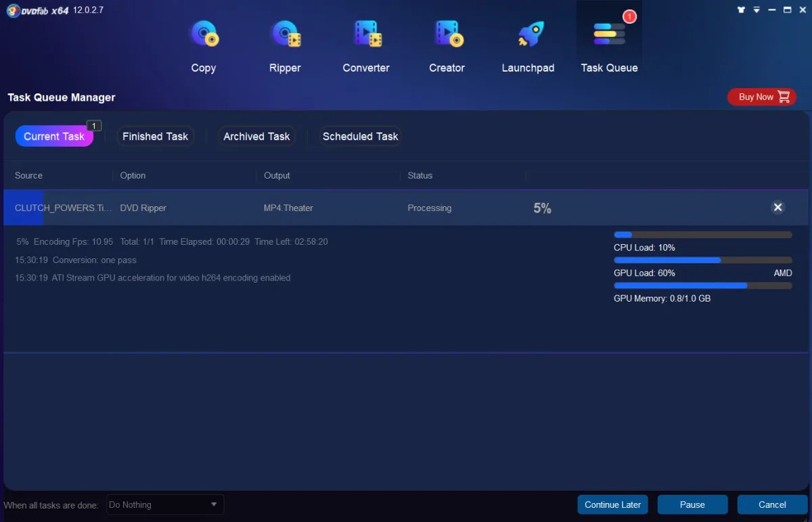The height and width of the screenshot is (522, 812).
Task: Click the theme skin icon in title bar
Action: (x=741, y=9)
